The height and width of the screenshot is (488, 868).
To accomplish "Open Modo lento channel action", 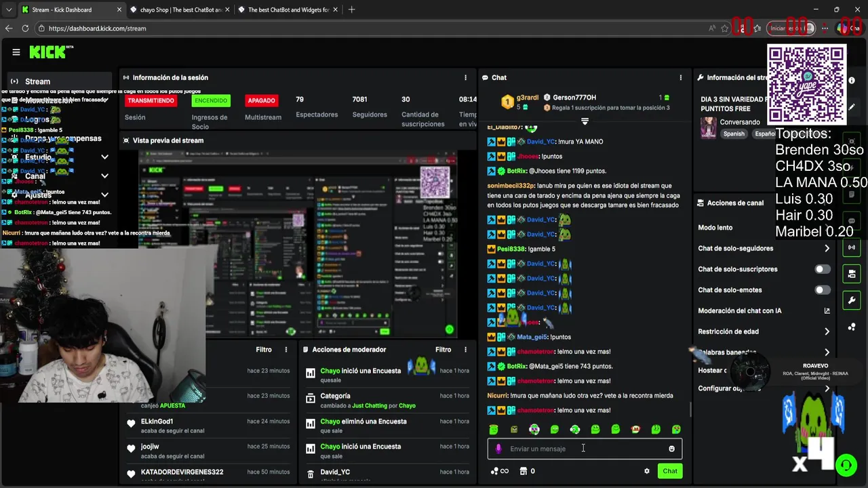I will tap(715, 228).
